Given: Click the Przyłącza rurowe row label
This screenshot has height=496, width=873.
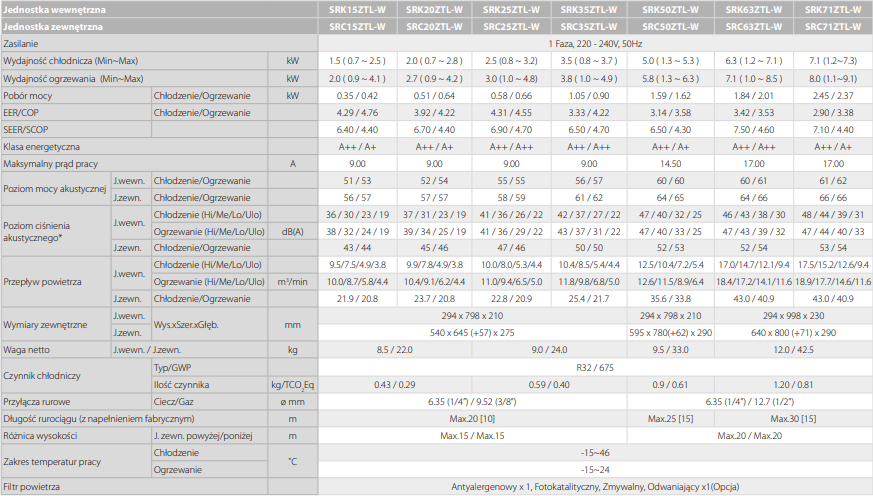Looking at the screenshot, I should point(37,402).
